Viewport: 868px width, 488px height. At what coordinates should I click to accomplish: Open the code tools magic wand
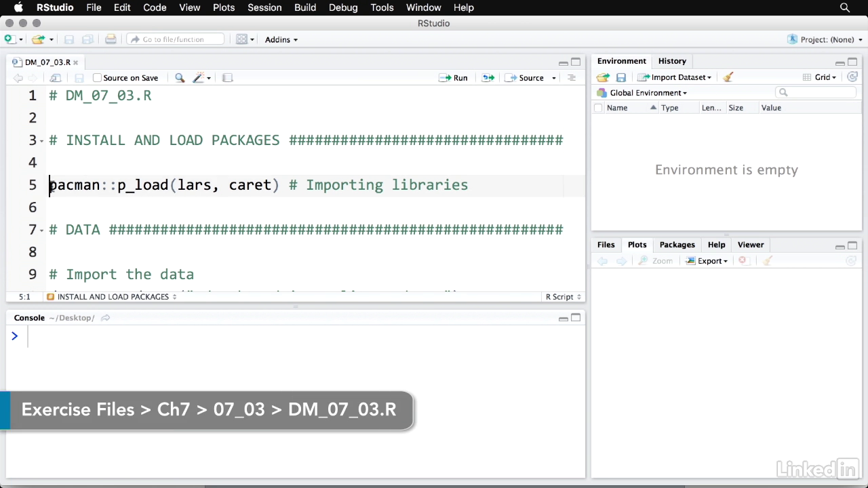pos(199,78)
